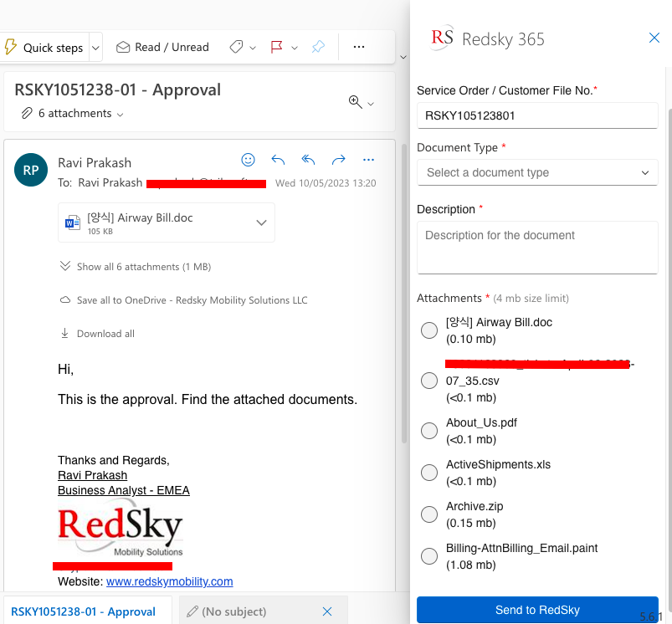
Task: Click the cloud icon beside Save all to OneDrive
Action: (65, 299)
